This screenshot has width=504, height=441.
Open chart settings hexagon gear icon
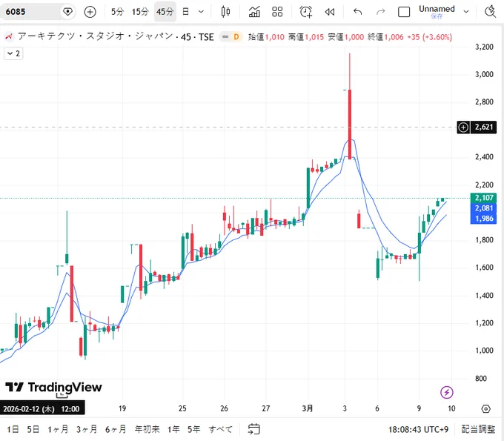pyautogui.click(x=486, y=408)
